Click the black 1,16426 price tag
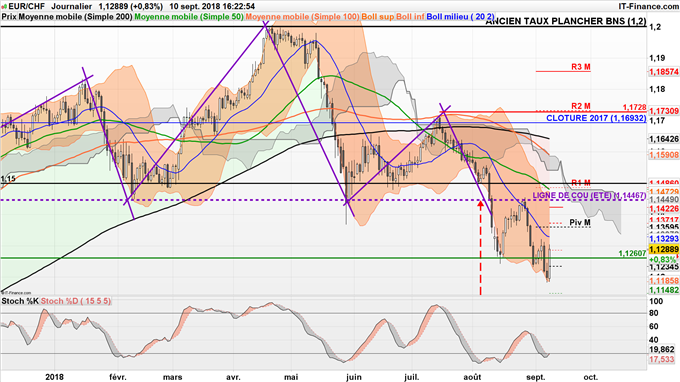The height and width of the screenshot is (382, 680). (x=664, y=139)
